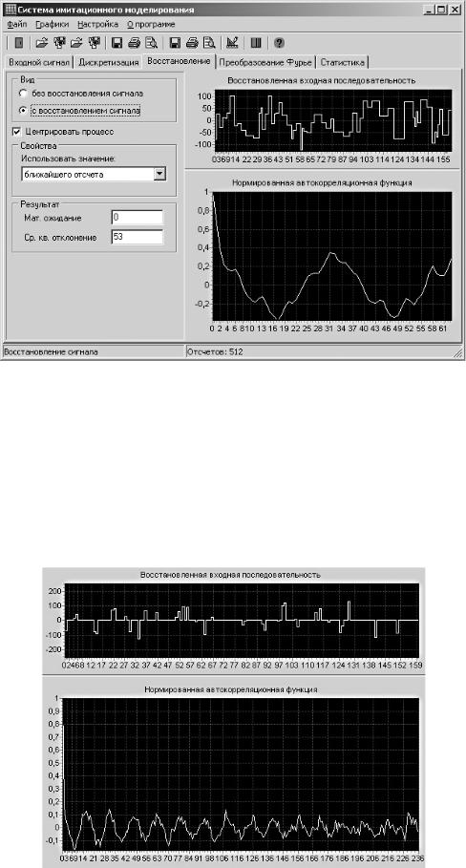Image resolution: width=466 pixels, height=868 pixels.
Task: Click the second floppy-disk save icon
Action: pos(176,43)
